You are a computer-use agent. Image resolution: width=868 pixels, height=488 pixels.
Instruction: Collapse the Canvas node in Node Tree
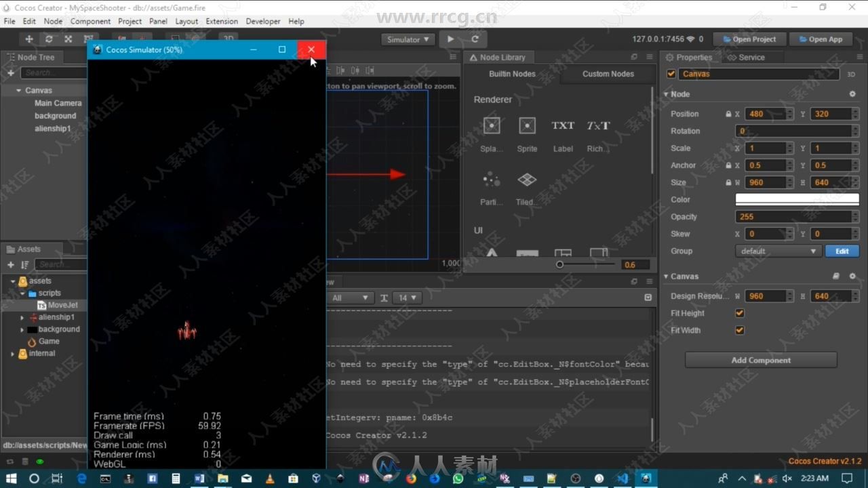click(19, 90)
